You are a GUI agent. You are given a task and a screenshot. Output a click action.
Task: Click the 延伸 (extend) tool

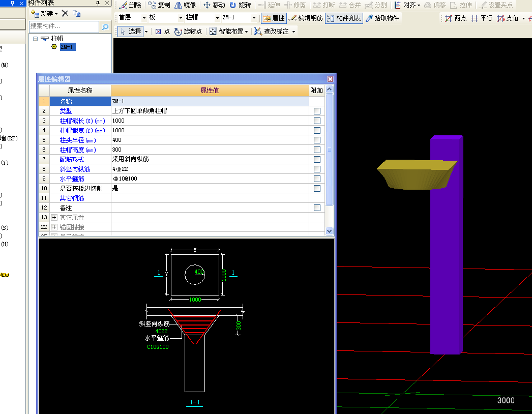pos(269,5)
